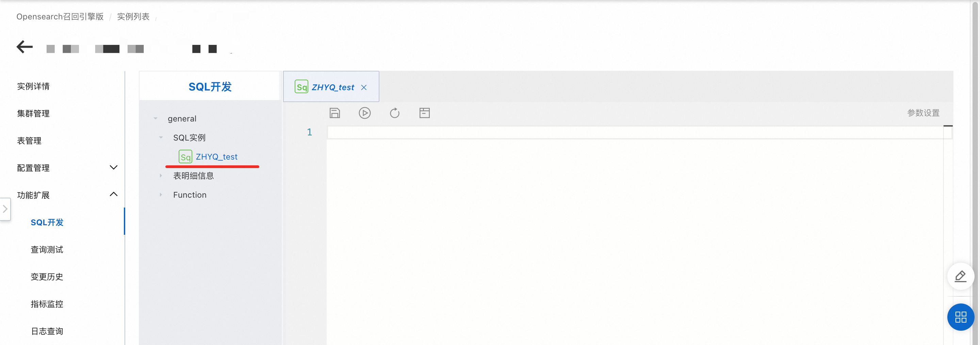Image resolution: width=980 pixels, height=345 pixels.
Task: Expand the Function tree node
Action: pyautogui.click(x=161, y=195)
